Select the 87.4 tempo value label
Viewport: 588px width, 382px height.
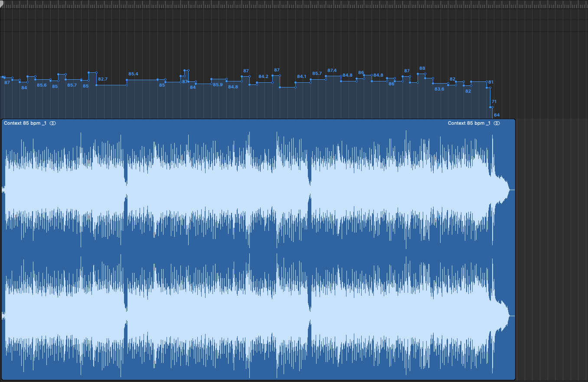tap(332, 71)
